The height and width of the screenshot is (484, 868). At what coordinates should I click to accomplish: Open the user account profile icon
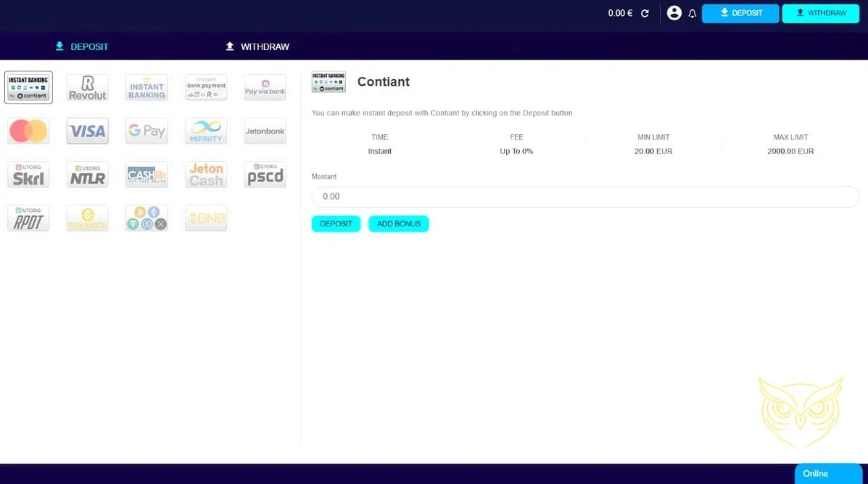point(674,13)
